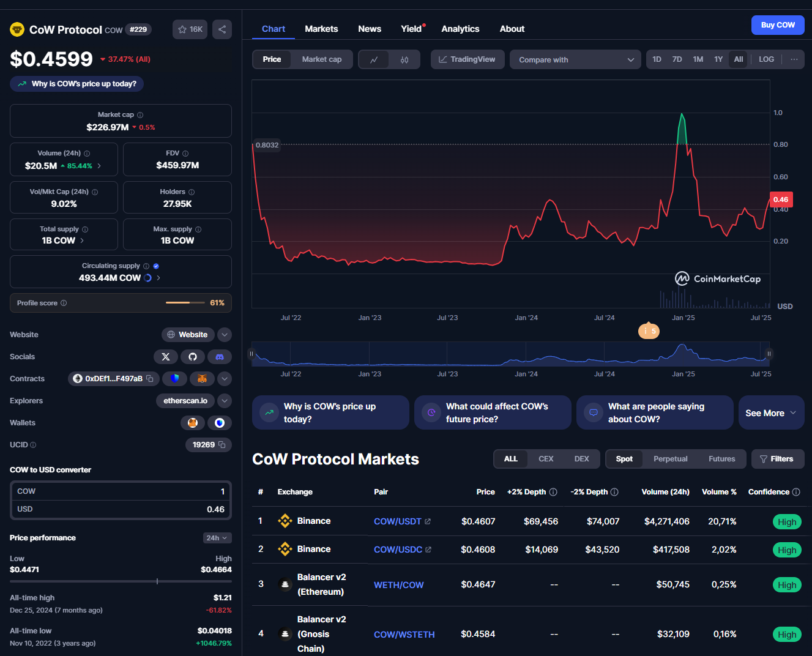This screenshot has width=812, height=656.
Task: Click Why is COW's price up today pill
Action: pyautogui.click(x=77, y=84)
